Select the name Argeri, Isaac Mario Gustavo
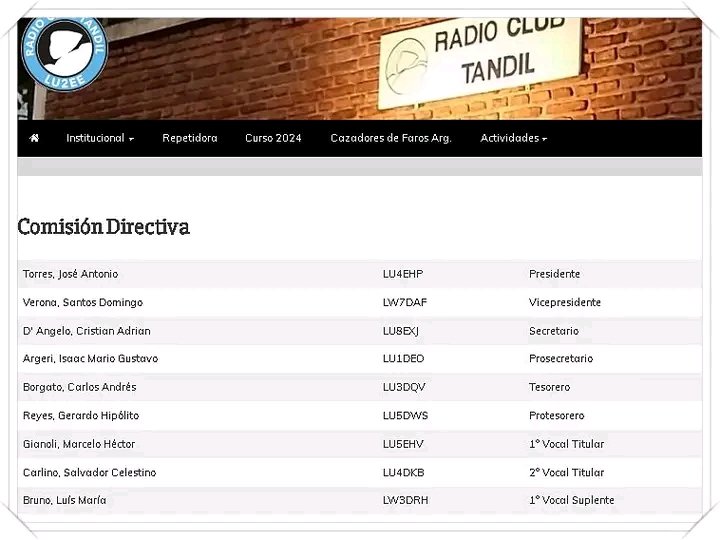This screenshot has width=720, height=540. (90, 359)
